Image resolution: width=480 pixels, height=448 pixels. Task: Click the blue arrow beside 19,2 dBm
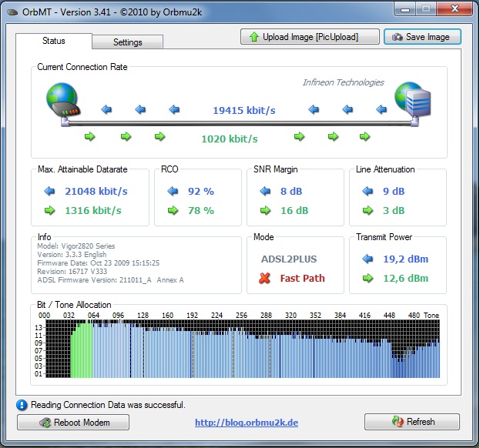click(x=368, y=259)
